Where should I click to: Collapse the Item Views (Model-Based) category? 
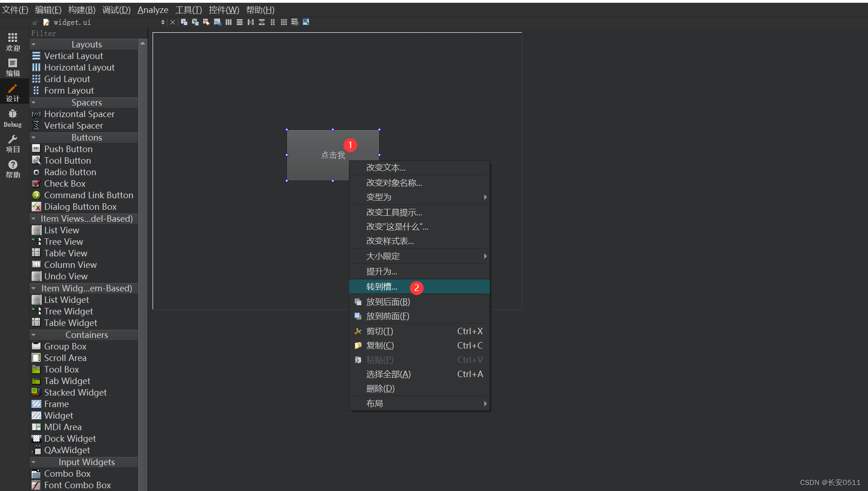click(33, 219)
